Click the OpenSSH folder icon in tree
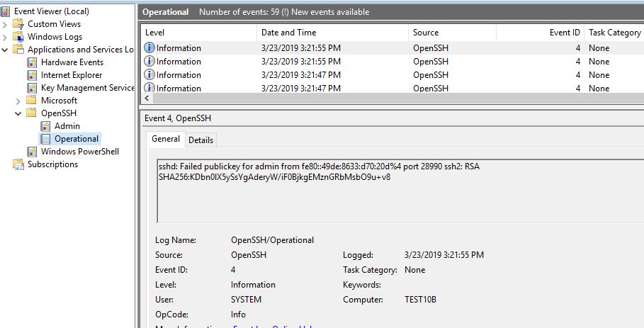Viewport: 644px width, 328px height. tap(32, 113)
